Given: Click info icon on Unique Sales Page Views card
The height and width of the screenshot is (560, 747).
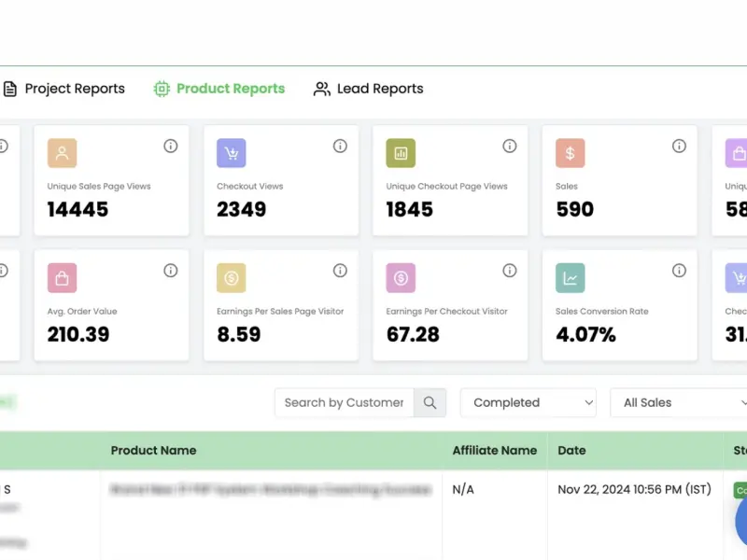Looking at the screenshot, I should (x=171, y=146).
